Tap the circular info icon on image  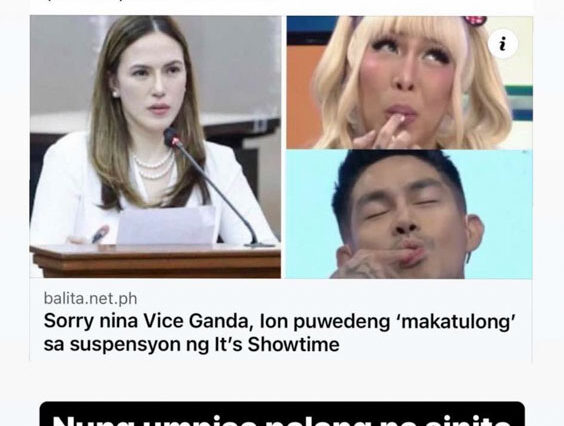tap(503, 44)
